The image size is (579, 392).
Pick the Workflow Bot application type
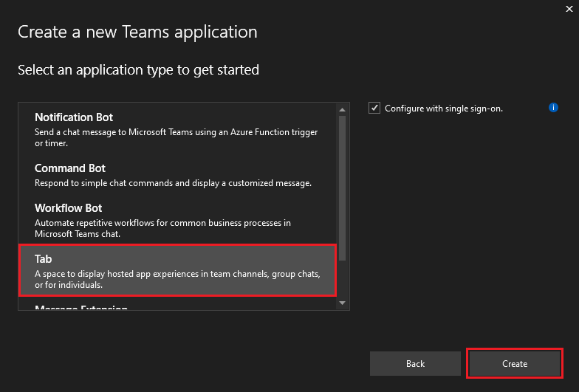point(177,220)
